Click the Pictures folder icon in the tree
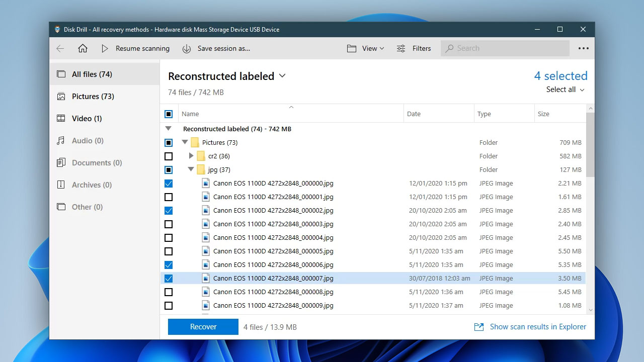The height and width of the screenshot is (362, 644). [x=195, y=143]
